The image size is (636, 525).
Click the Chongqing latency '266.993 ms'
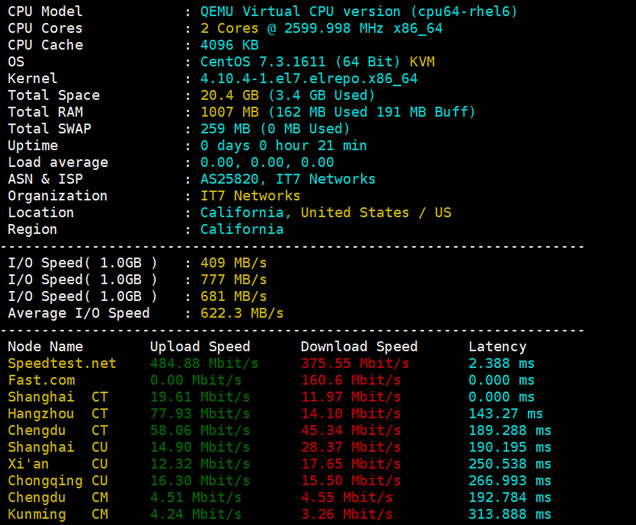click(510, 481)
